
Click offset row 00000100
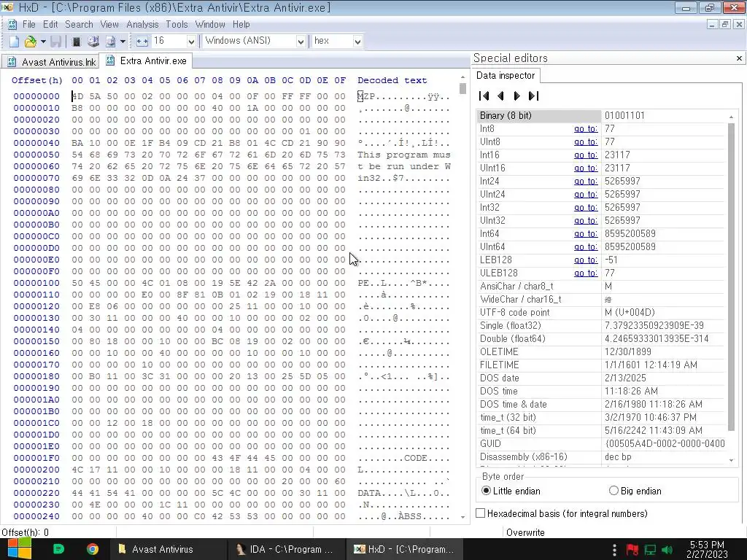pyautogui.click(x=36, y=283)
